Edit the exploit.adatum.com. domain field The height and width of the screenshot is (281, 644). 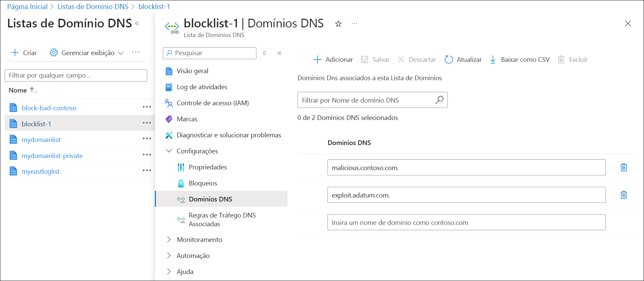tap(466, 195)
